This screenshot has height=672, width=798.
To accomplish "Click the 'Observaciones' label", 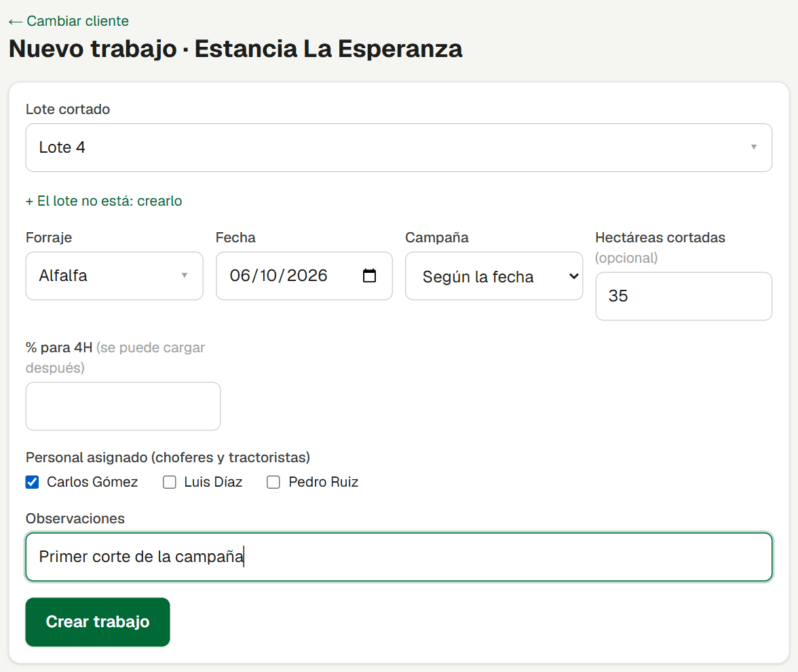I will 75,519.
